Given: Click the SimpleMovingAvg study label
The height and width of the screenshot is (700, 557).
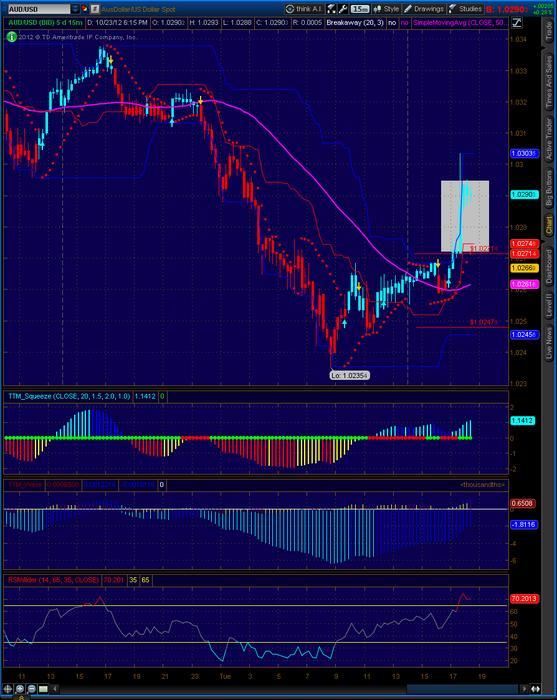Looking at the screenshot, I should 459,22.
